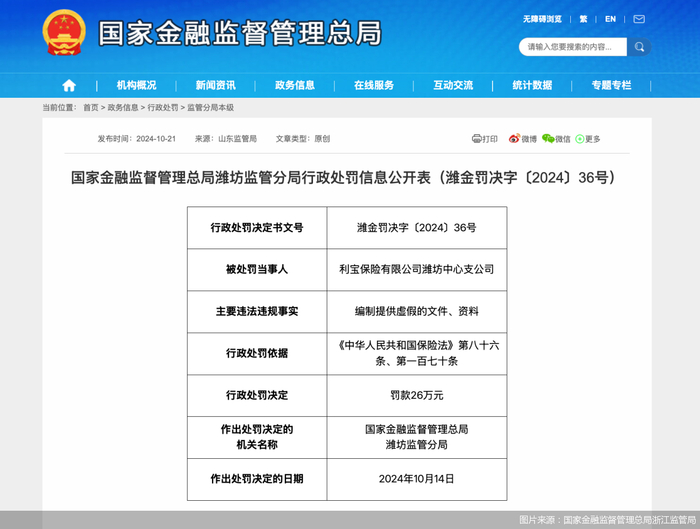
Task: Click the 《中华人民共和国保险法》 cell
Action: point(417,353)
